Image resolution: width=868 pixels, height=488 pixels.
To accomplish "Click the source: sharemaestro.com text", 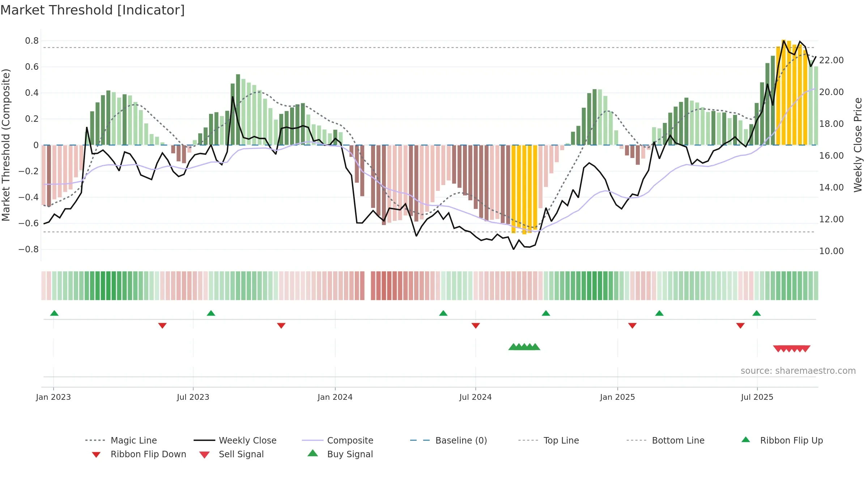I will [798, 371].
